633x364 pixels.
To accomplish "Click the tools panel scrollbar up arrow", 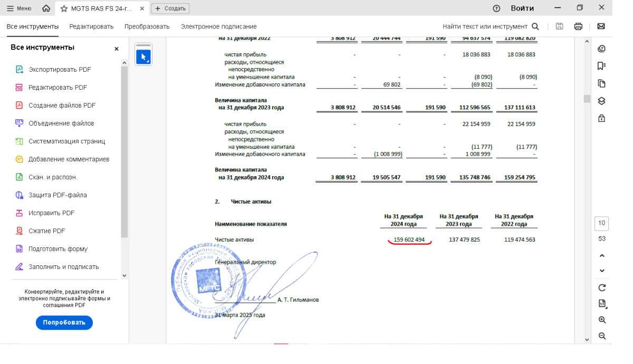I will tap(124, 63).
